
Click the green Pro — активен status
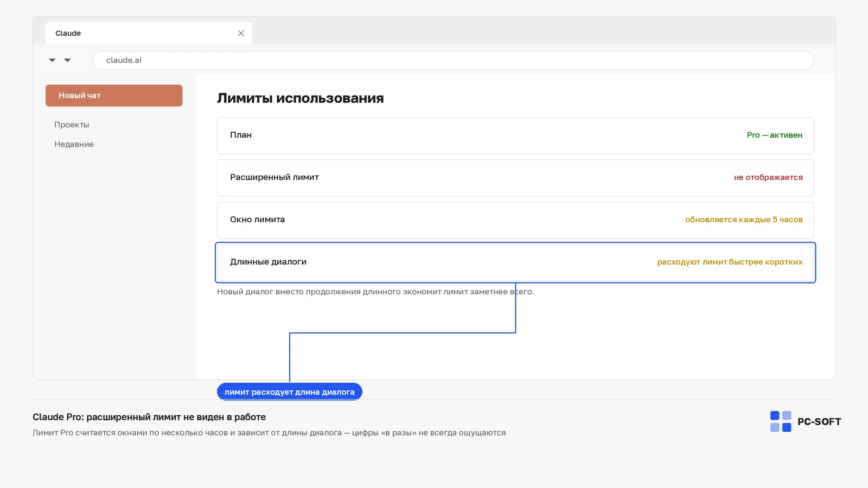775,135
